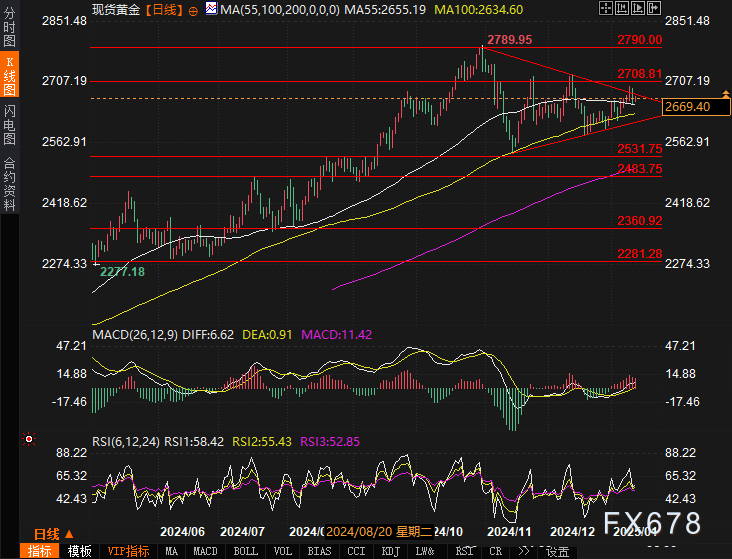Click the VOL indicator button
732x559 pixels.
[x=283, y=551]
